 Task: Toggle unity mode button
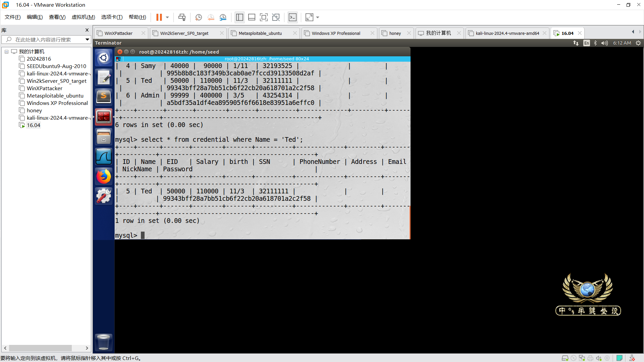276,17
